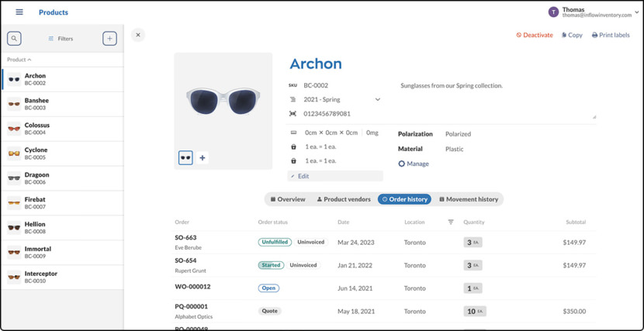Click the Location column filter icon

[x=451, y=222]
